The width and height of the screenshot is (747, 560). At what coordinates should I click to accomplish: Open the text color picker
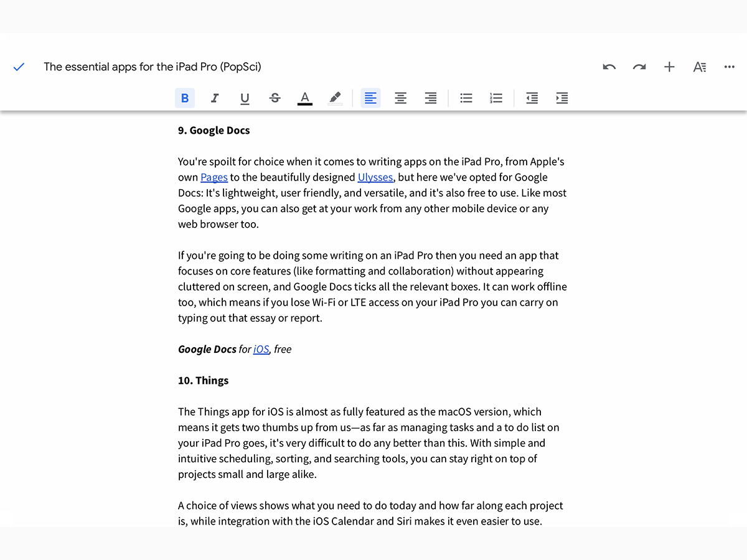(x=304, y=98)
